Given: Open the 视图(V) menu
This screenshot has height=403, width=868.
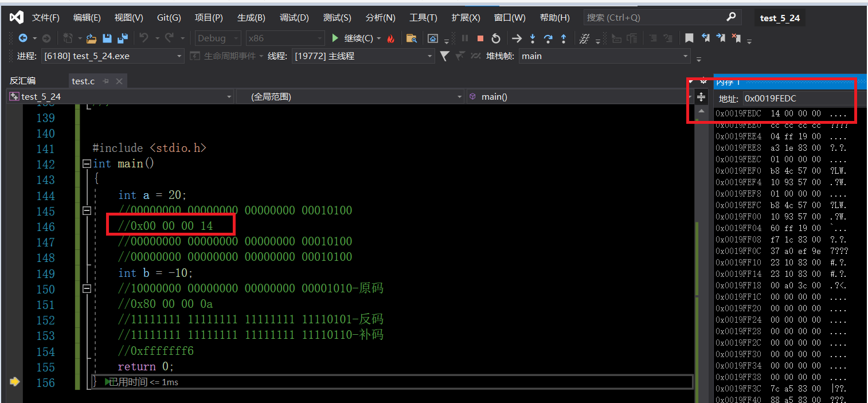Looking at the screenshot, I should pos(129,18).
